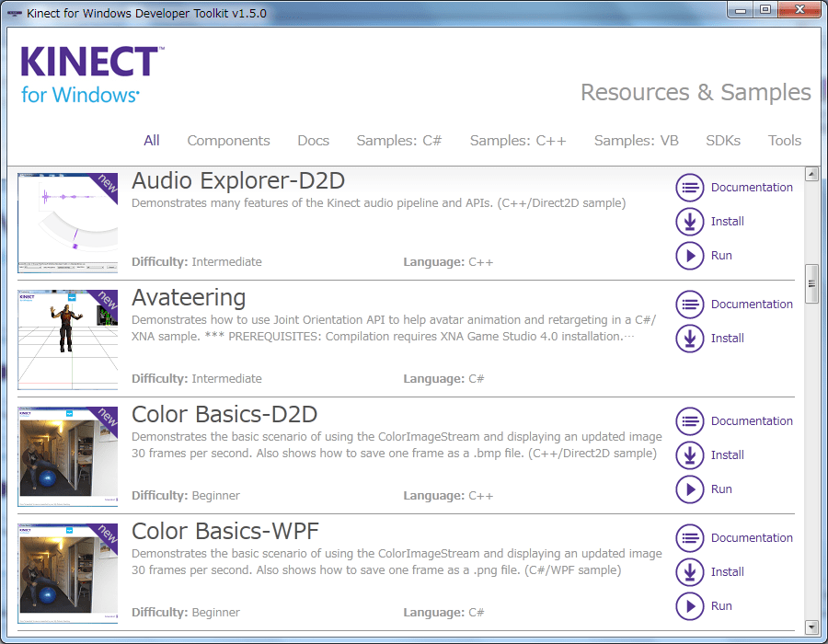Click Run play icon for Audio Explorer-D2D
This screenshot has width=828, height=644.
click(690, 256)
